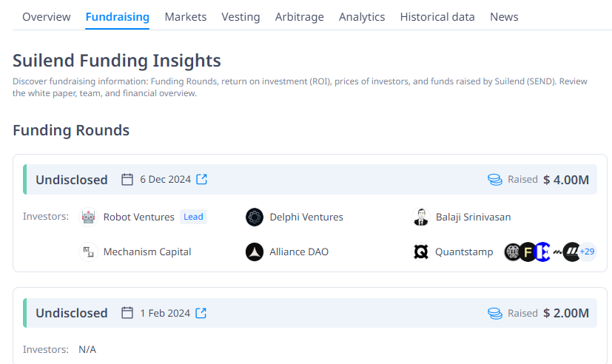This screenshot has height=364, width=612.
Task: Open Quantstamp investor page
Action: (464, 252)
